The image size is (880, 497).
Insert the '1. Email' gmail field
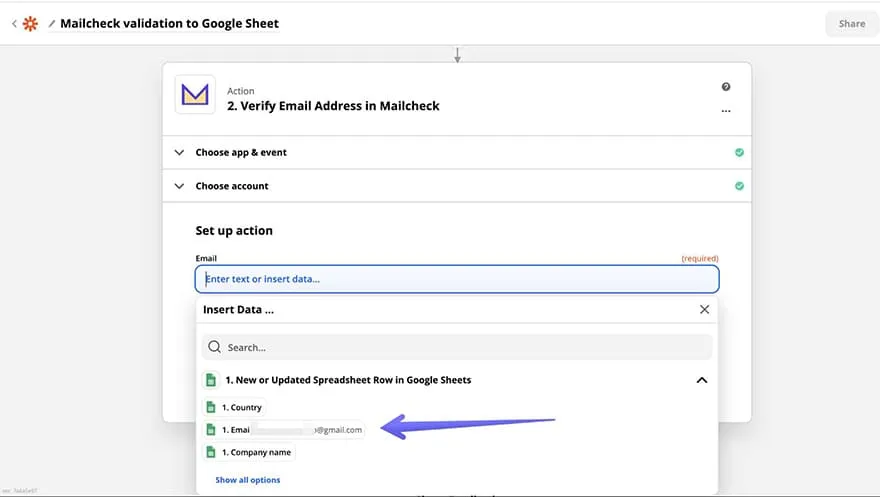point(283,430)
